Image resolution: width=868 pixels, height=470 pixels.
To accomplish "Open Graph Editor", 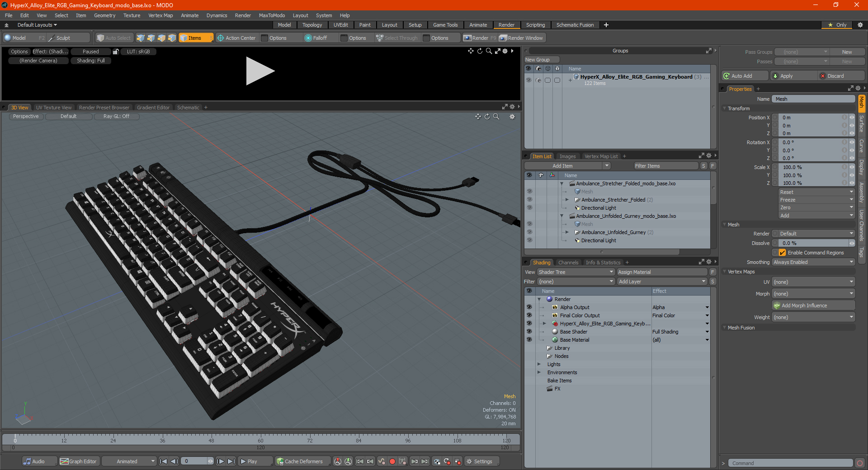I will pos(78,461).
